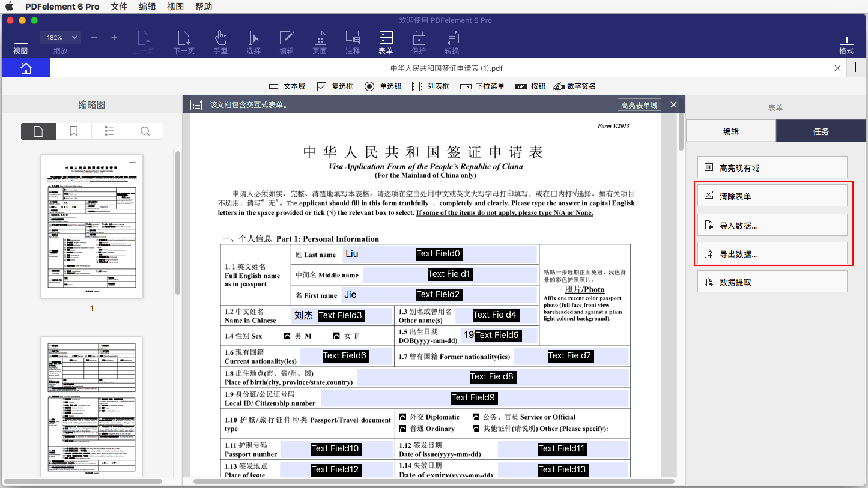Open the 格式 format panel

tap(846, 42)
